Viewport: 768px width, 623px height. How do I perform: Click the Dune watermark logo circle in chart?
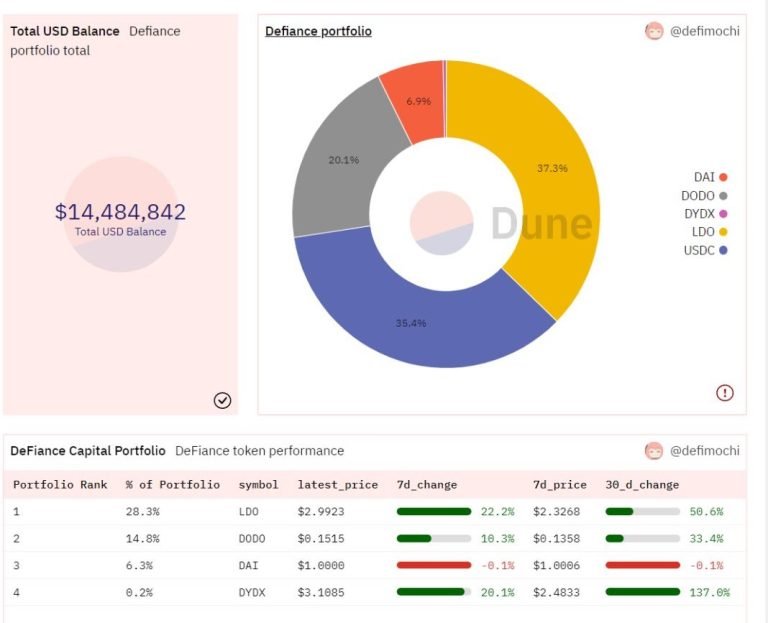441,223
